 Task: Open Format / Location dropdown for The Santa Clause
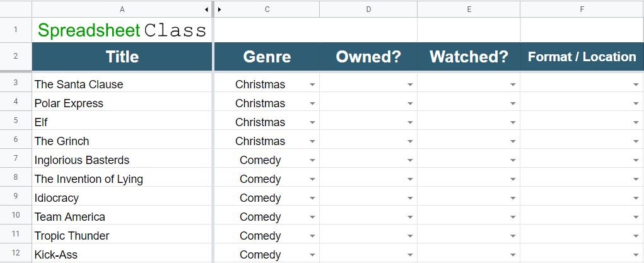pyautogui.click(x=636, y=85)
